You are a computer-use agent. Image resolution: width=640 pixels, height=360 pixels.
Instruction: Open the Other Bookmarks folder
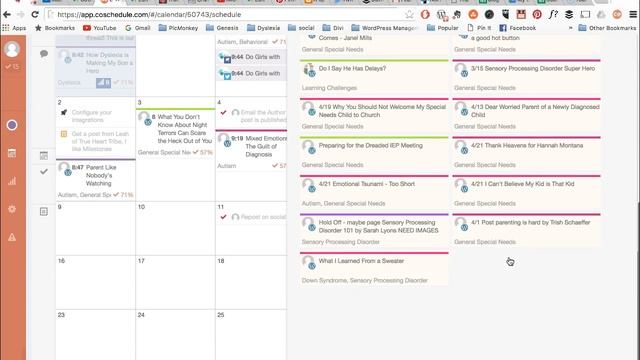click(607, 28)
